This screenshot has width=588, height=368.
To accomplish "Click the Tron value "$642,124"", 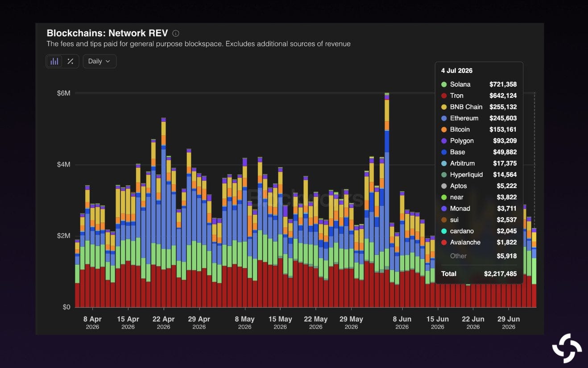I will pos(503,96).
